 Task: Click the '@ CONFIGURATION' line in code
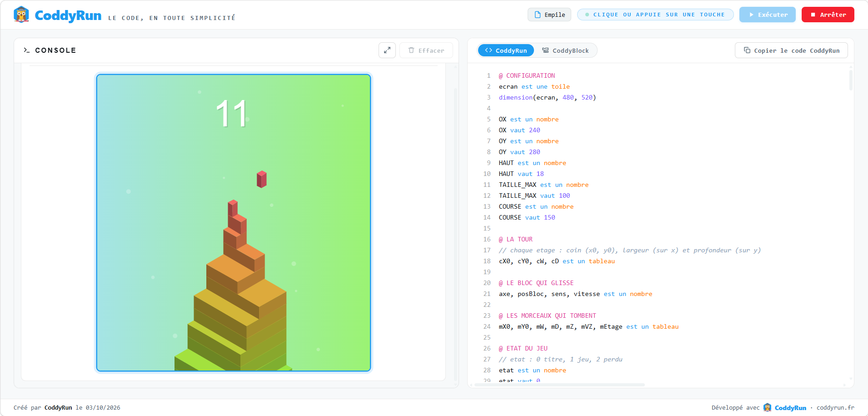click(527, 75)
